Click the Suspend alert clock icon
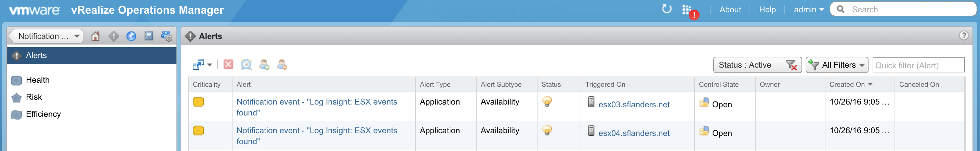This screenshot has height=151, width=980. tap(246, 64)
